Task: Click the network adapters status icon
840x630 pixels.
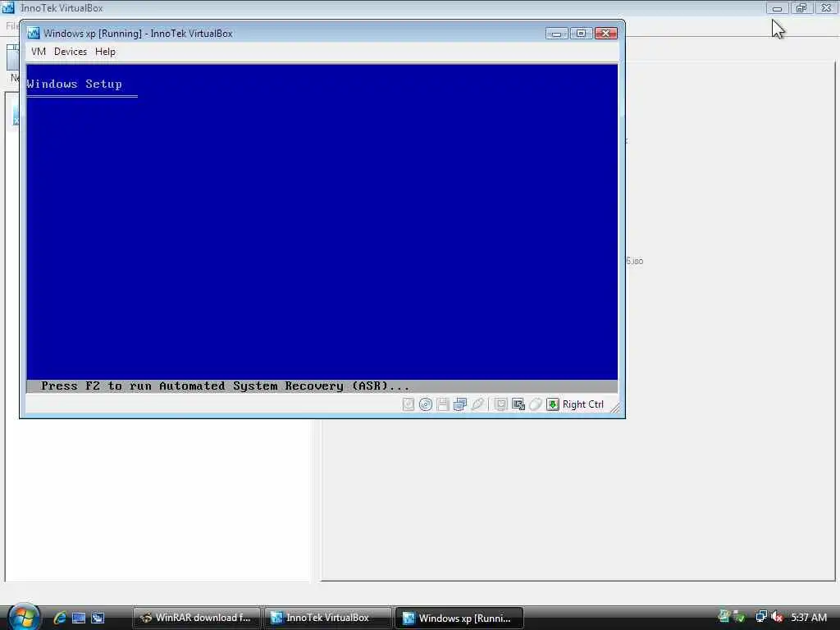Action: tap(459, 404)
